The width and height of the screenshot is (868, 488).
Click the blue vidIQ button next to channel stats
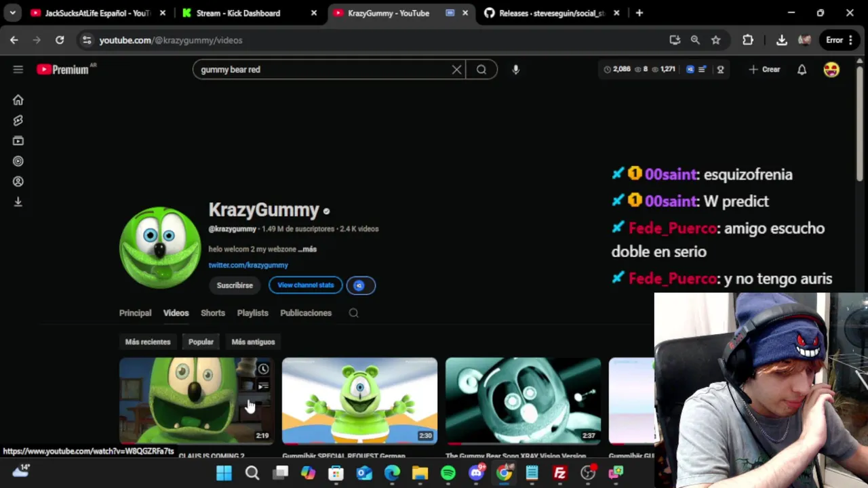point(360,285)
